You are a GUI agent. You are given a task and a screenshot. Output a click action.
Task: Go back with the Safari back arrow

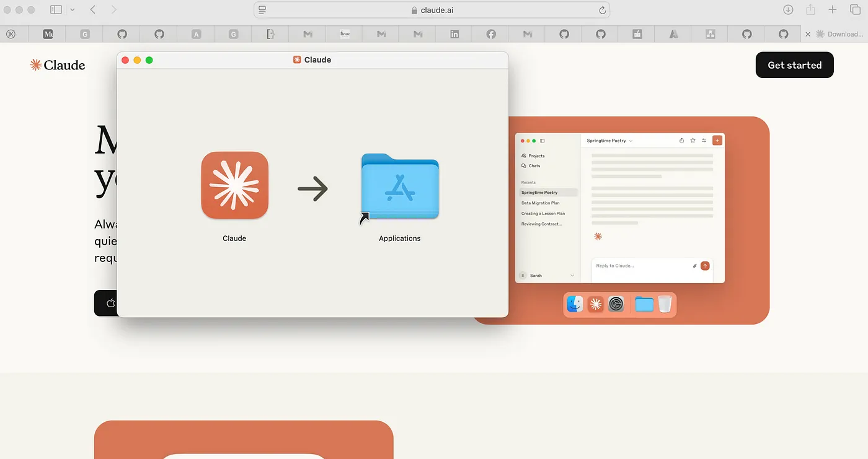click(x=93, y=10)
